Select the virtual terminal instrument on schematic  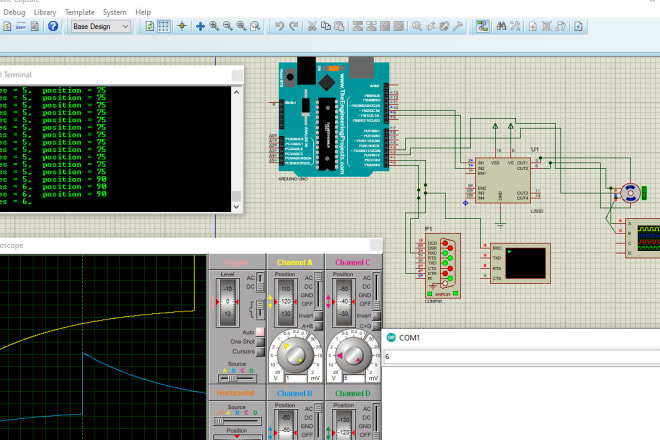point(520,263)
